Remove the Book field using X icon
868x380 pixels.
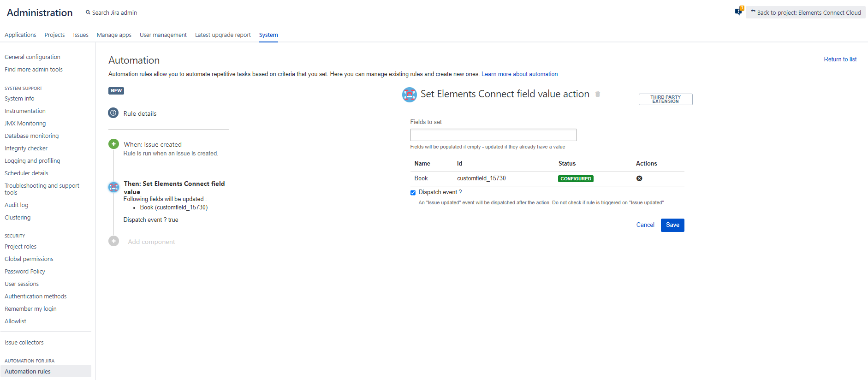click(x=639, y=178)
